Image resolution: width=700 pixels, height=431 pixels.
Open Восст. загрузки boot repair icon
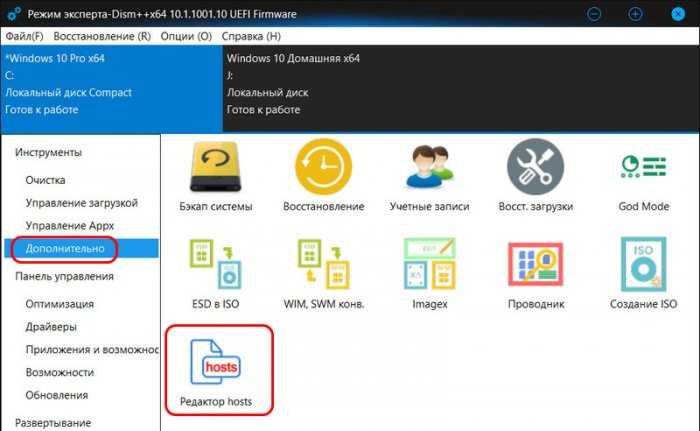pos(536,167)
